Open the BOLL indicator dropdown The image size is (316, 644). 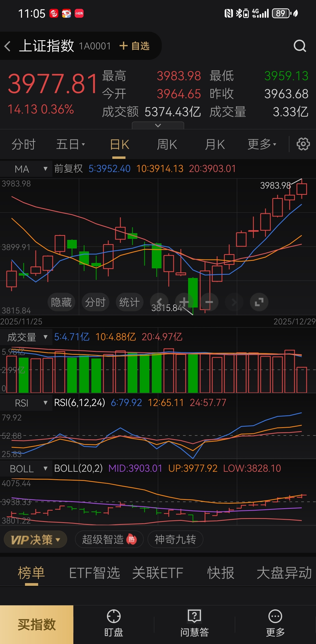pos(26,469)
